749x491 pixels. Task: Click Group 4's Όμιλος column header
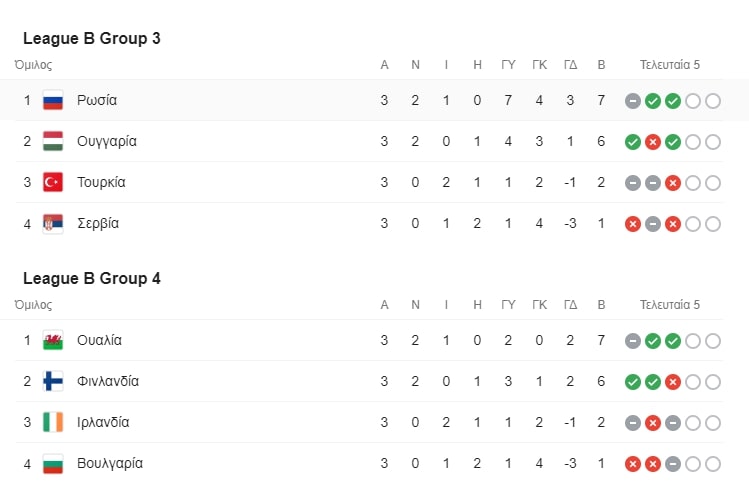[33, 305]
